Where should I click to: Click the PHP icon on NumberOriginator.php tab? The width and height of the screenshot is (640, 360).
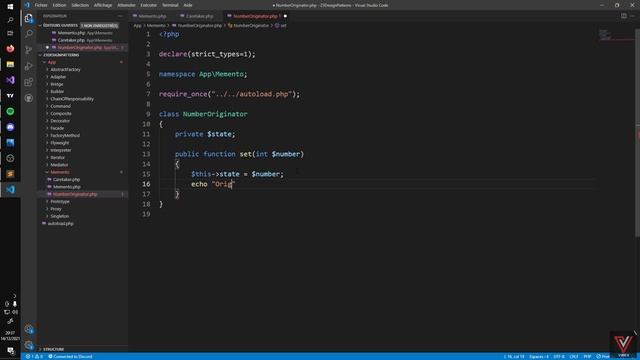[x=229, y=16]
